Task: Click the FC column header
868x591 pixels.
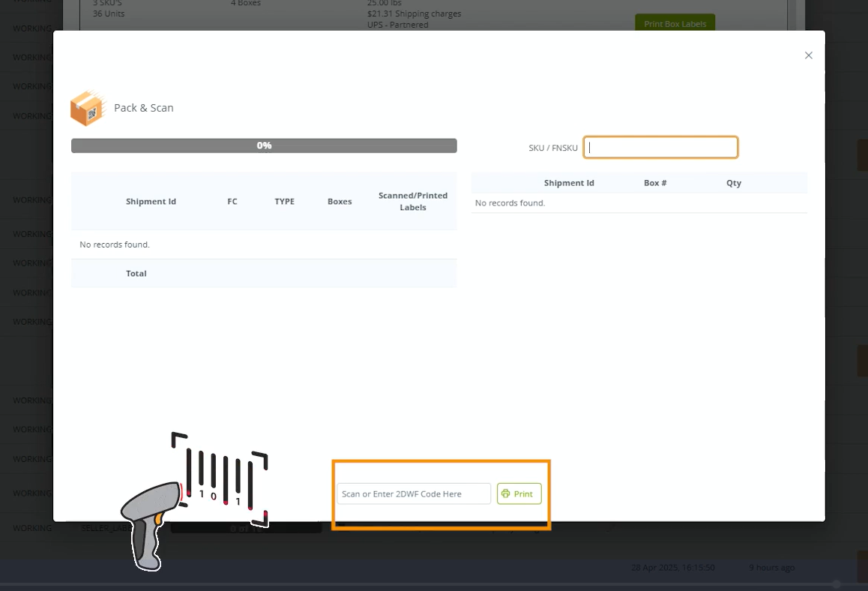Action: 232,201
